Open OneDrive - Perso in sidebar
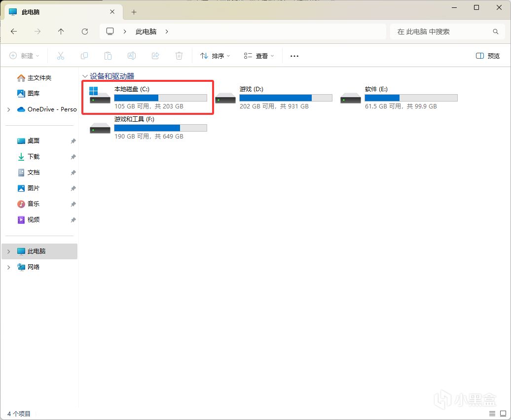Viewport: 511px width, 420px height. [47, 109]
